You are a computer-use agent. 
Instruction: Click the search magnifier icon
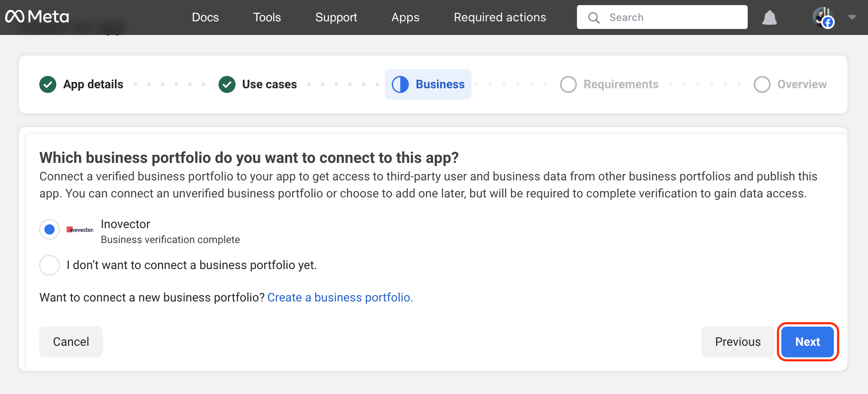(594, 17)
